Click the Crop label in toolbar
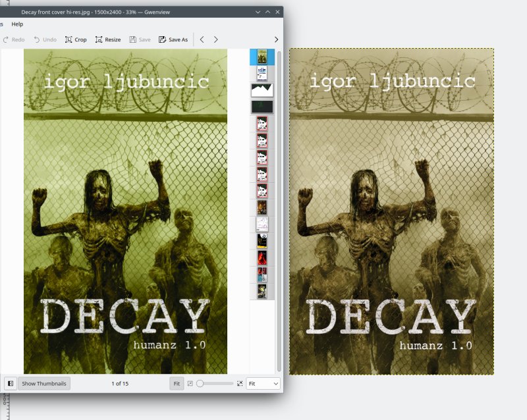527x420 pixels. (80, 39)
